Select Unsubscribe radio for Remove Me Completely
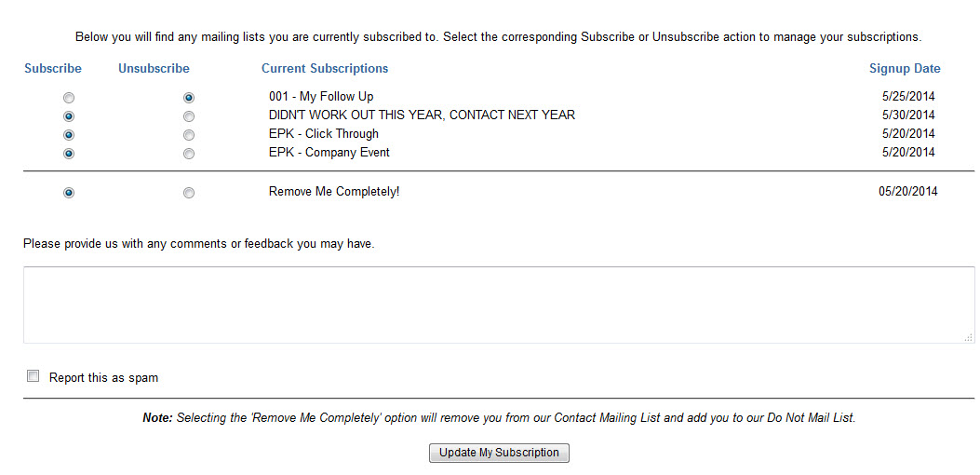 click(189, 193)
